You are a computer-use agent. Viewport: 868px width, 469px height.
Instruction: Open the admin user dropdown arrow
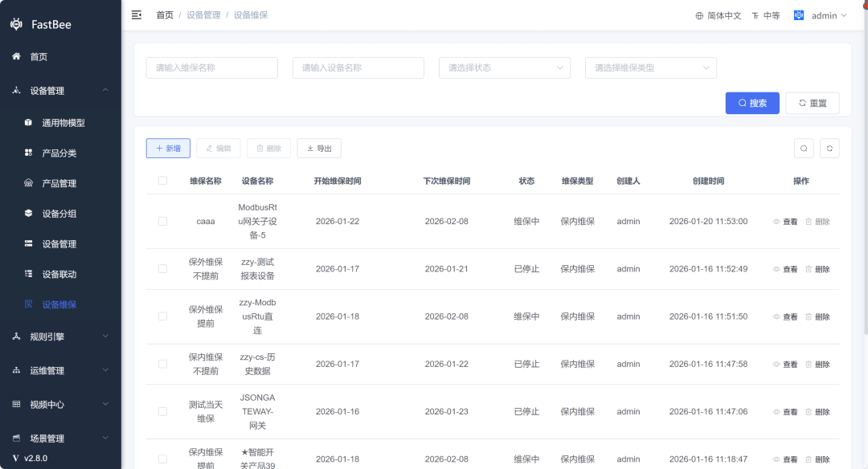pos(844,15)
